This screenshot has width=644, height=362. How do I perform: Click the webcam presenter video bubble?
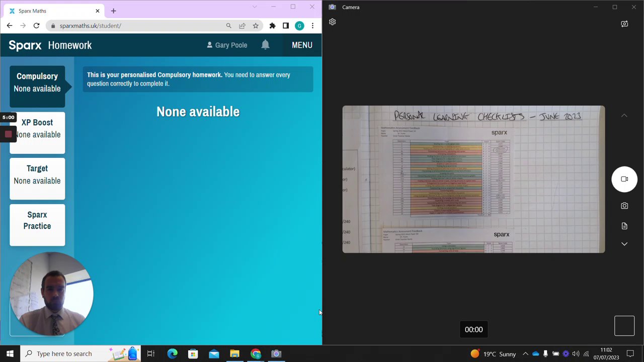click(x=51, y=294)
